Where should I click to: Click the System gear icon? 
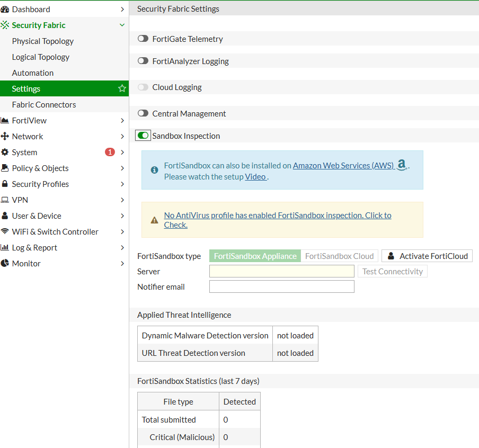(x=5, y=152)
